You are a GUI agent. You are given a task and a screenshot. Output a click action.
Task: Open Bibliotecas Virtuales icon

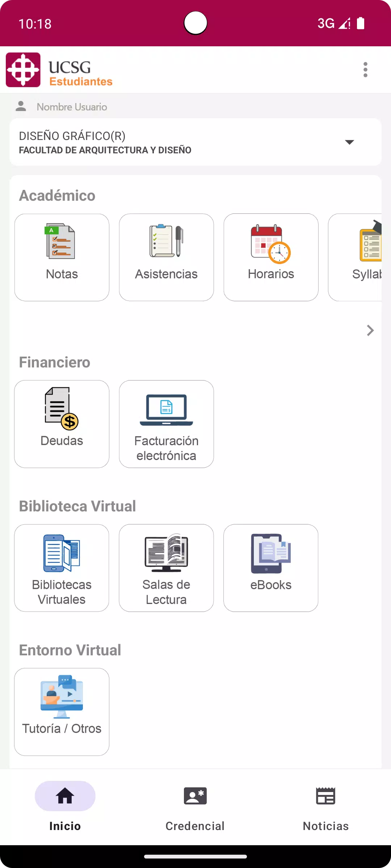(x=62, y=553)
